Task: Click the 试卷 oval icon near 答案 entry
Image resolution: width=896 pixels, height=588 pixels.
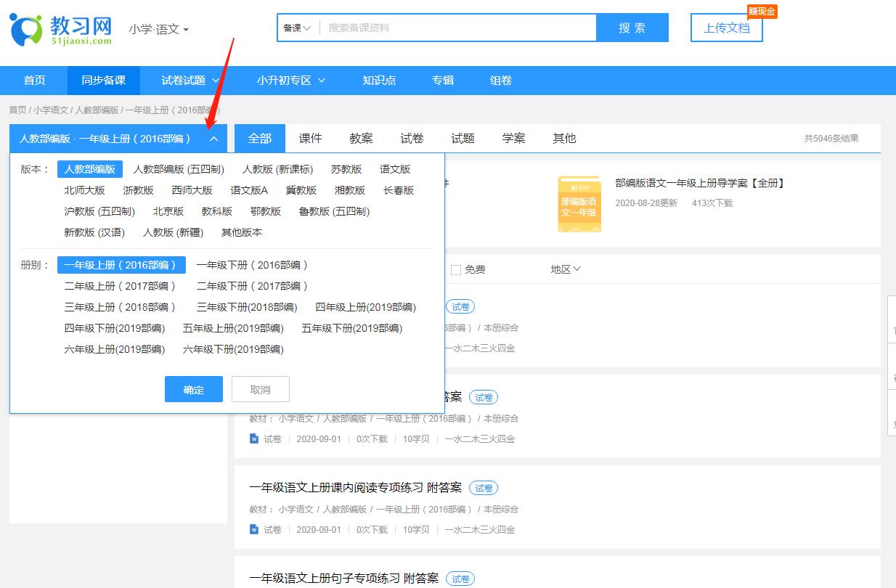Action: [484, 397]
